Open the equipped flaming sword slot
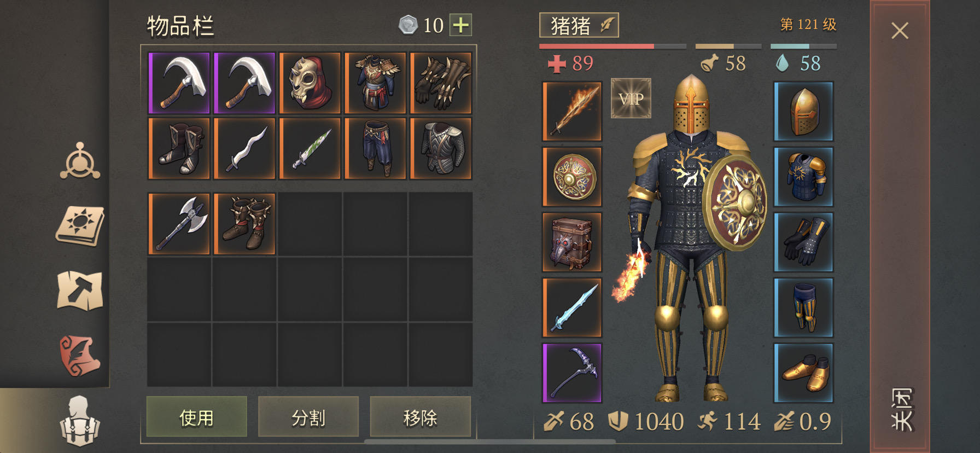Viewport: 980px width, 453px height. pyautogui.click(x=572, y=111)
